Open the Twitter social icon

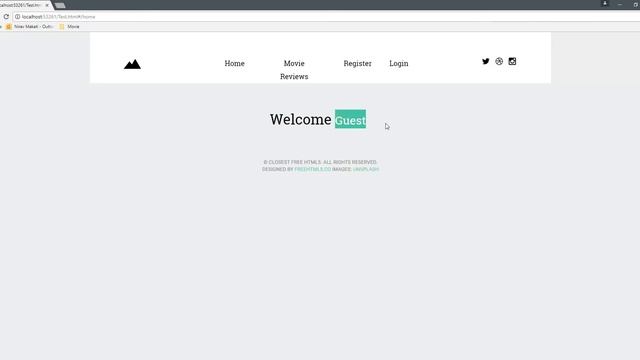(485, 61)
